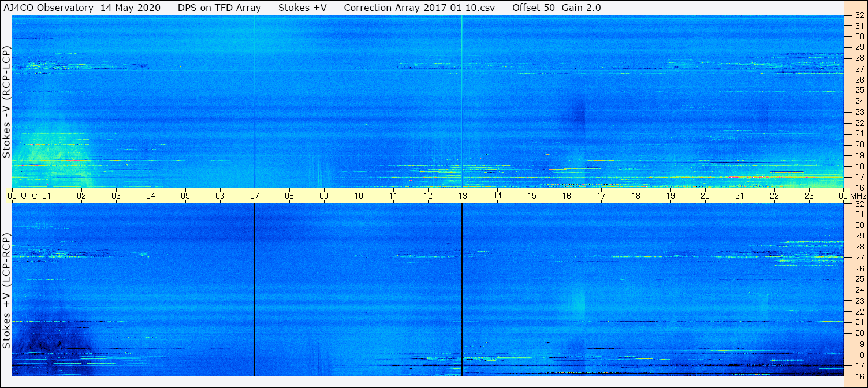Click the 20 frequency tick of upper panel
This screenshot has height=388, width=868.
(859, 144)
